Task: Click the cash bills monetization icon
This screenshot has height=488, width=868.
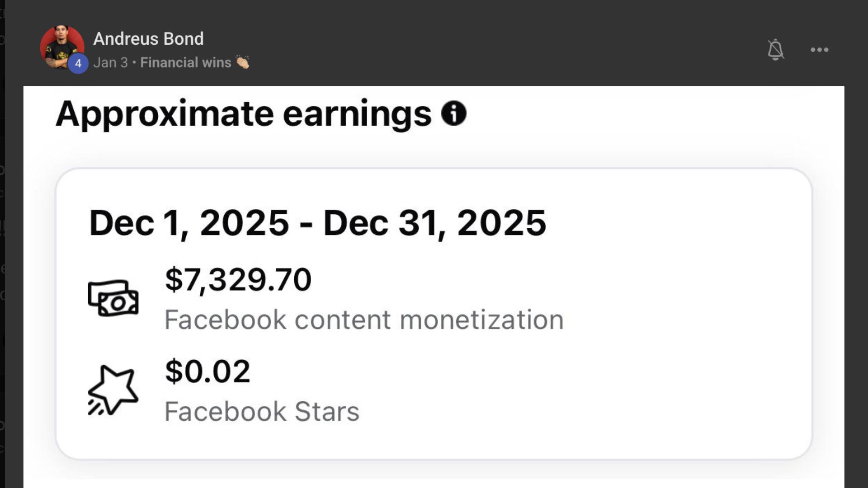Action: [x=113, y=298]
